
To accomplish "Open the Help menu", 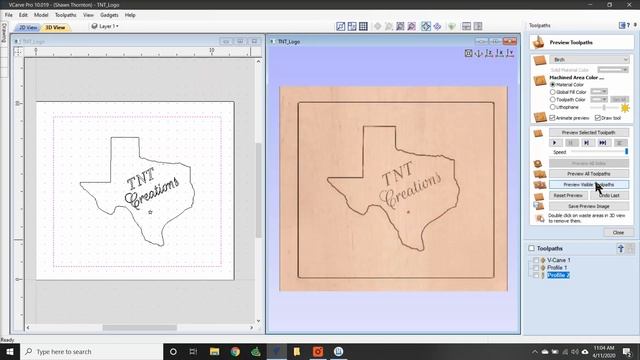I will click(130, 15).
